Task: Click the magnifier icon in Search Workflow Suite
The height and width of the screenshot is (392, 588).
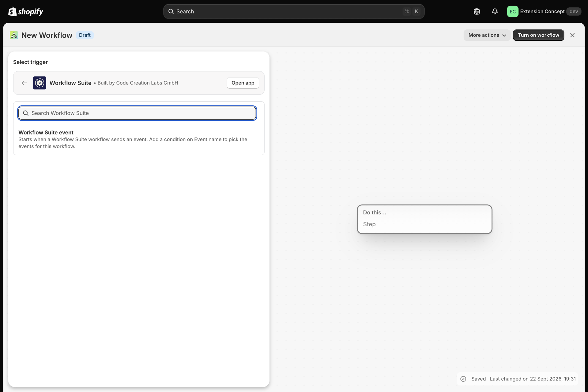Action: [26, 113]
